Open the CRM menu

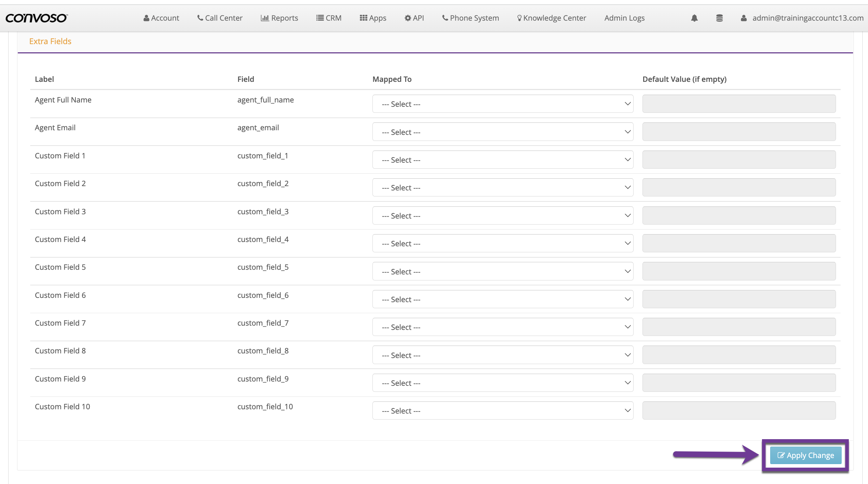pos(329,18)
